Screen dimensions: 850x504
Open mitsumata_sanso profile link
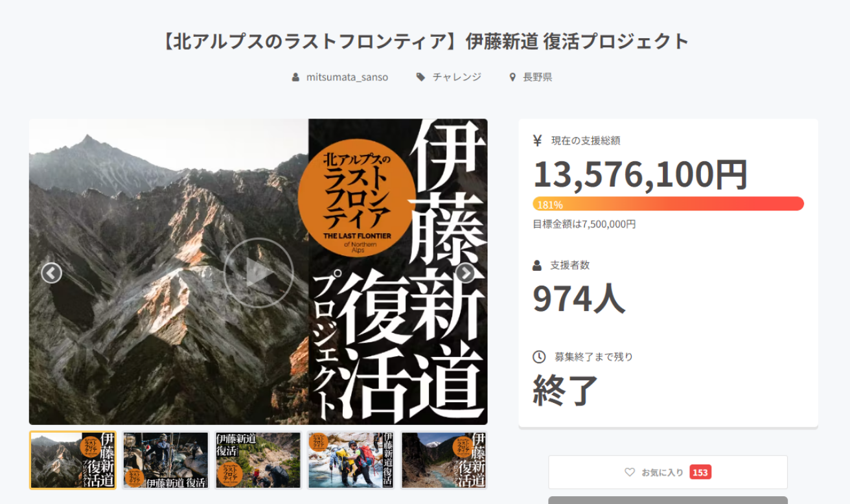click(347, 77)
